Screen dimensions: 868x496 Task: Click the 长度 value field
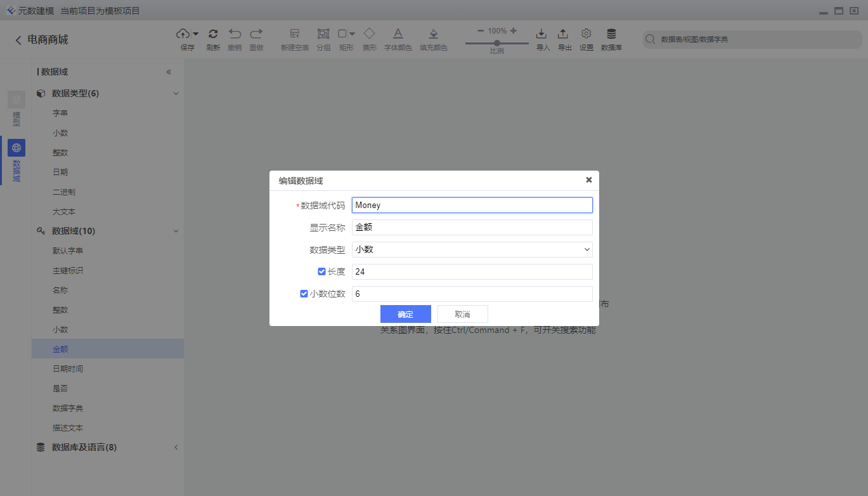472,272
